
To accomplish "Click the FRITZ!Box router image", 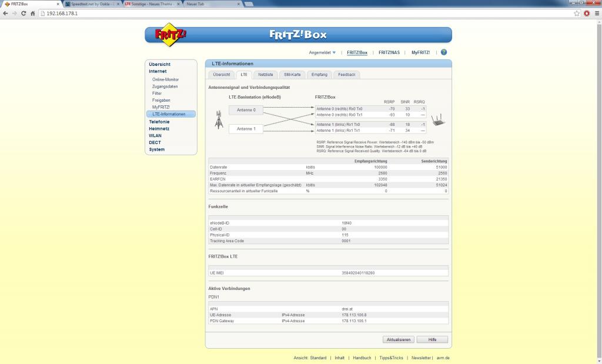I will tap(438, 120).
